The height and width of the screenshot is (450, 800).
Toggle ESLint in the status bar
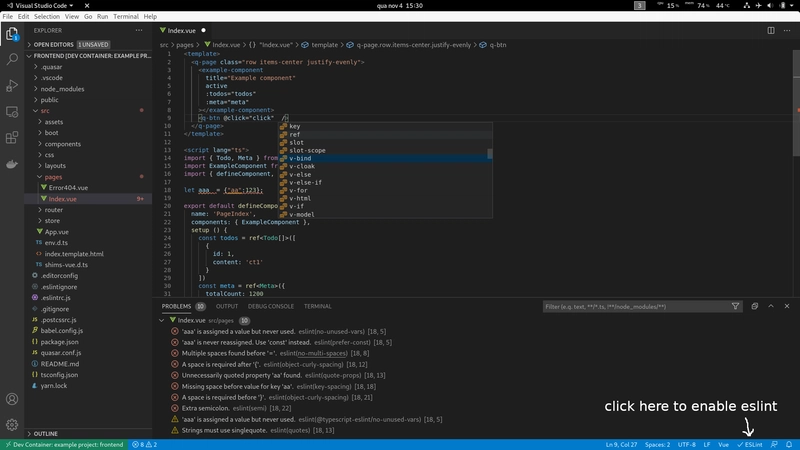(749, 443)
